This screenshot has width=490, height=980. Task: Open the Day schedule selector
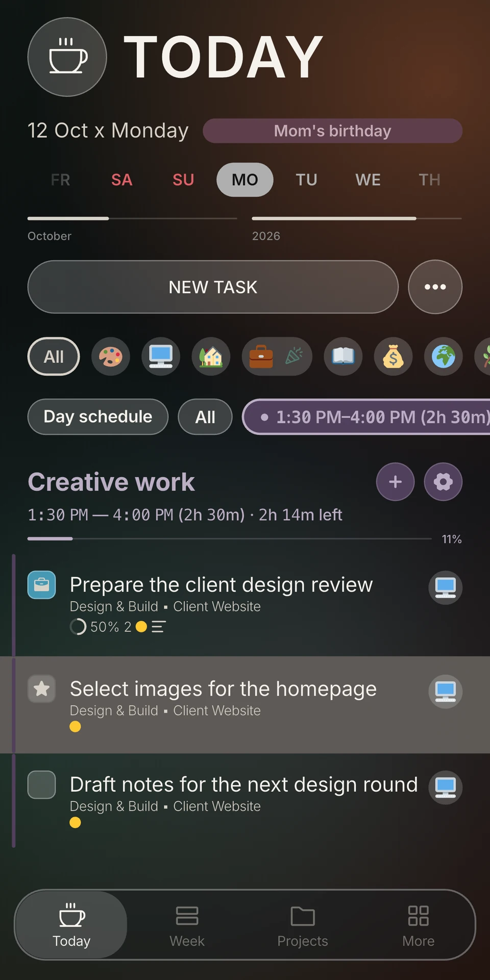98,417
